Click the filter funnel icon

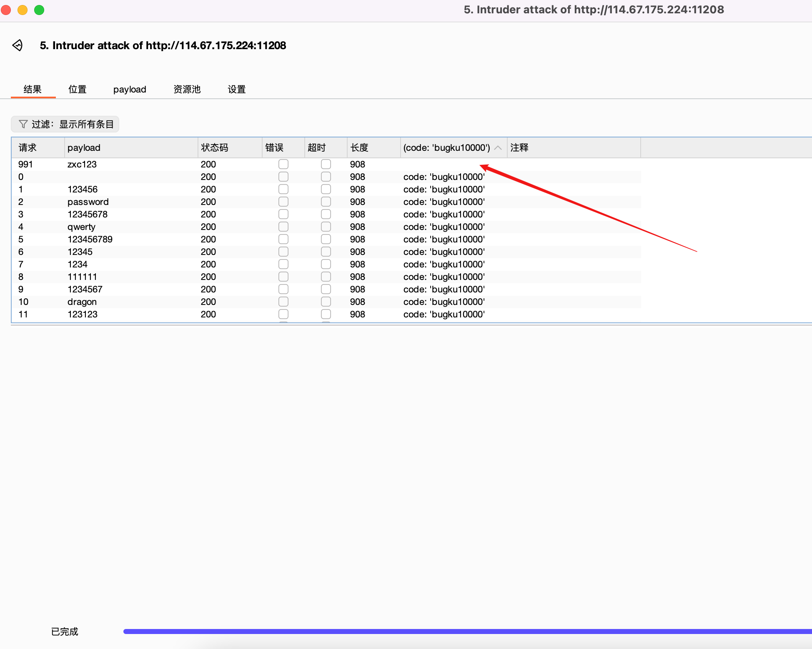point(23,124)
